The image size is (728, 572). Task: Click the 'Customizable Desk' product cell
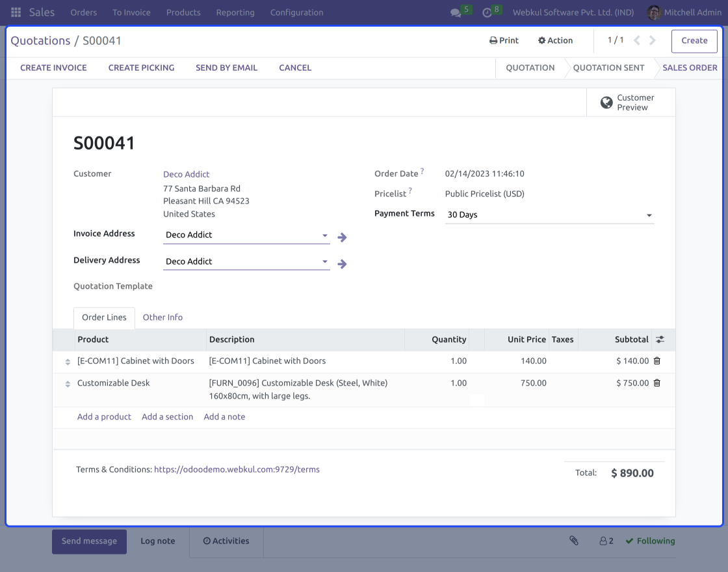tap(113, 383)
